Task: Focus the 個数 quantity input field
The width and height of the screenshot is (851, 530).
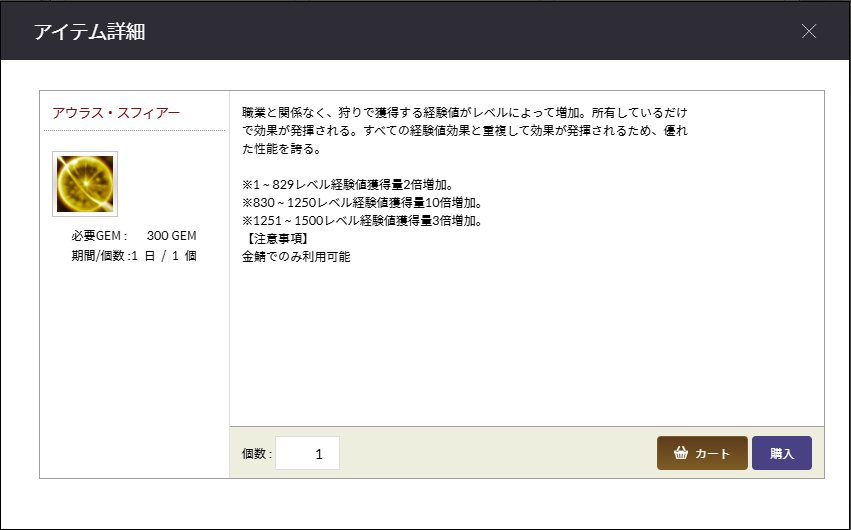Action: 307,453
